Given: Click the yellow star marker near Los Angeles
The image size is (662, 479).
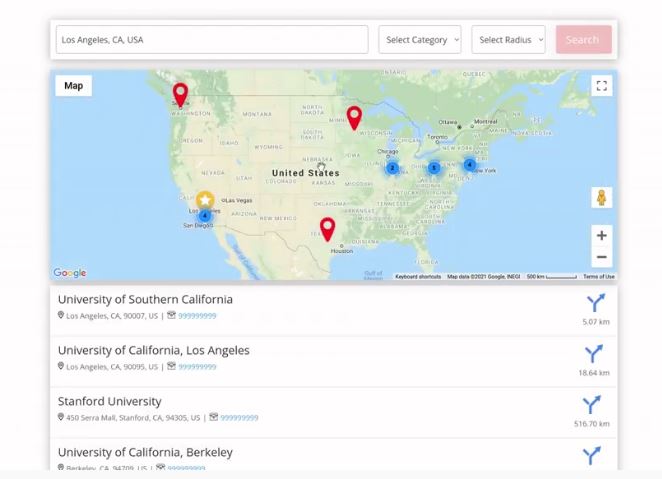Looking at the screenshot, I should pos(205,200).
